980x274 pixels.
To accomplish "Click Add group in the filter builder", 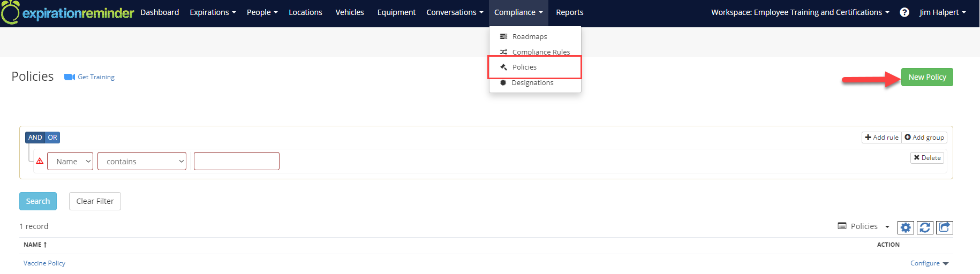I will click(924, 138).
